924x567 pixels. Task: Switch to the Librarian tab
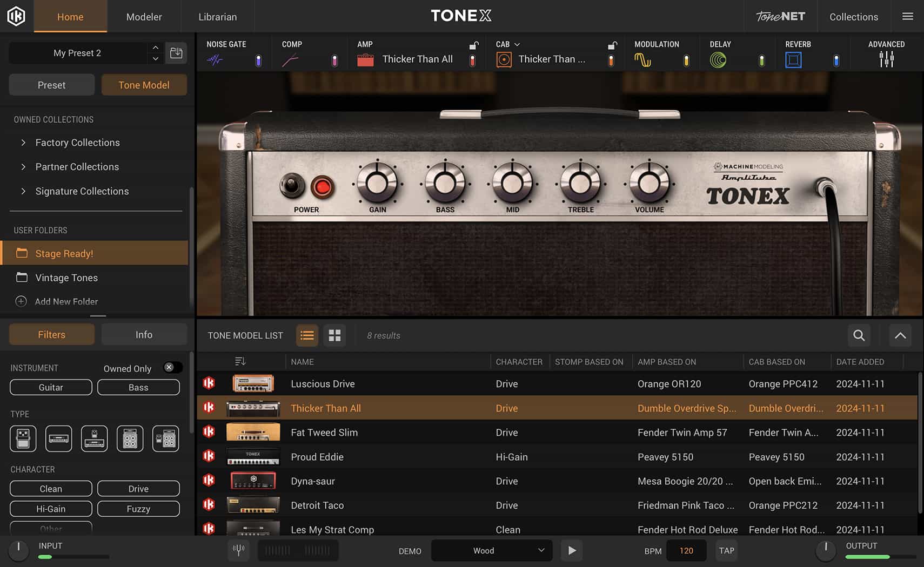217,16
